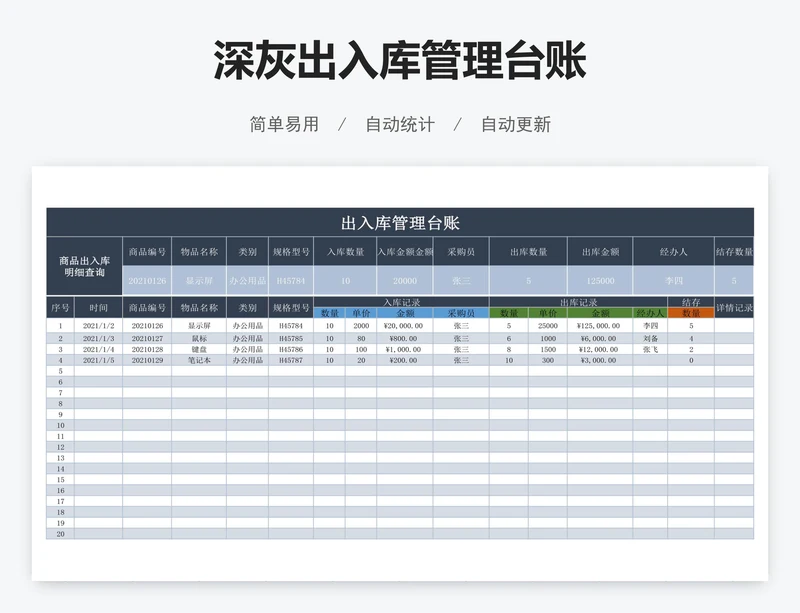Click date cell 2021/1/2
The width and height of the screenshot is (800, 613).
[98, 326]
